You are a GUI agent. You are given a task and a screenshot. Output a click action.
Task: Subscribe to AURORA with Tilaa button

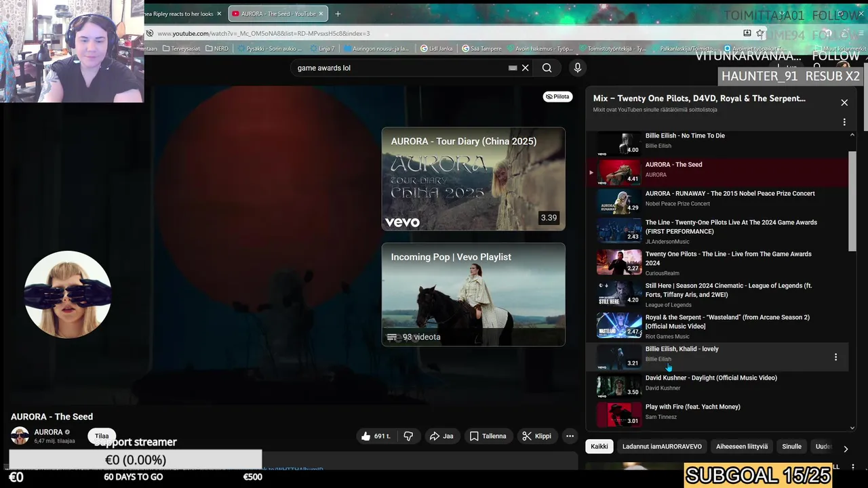tap(102, 436)
